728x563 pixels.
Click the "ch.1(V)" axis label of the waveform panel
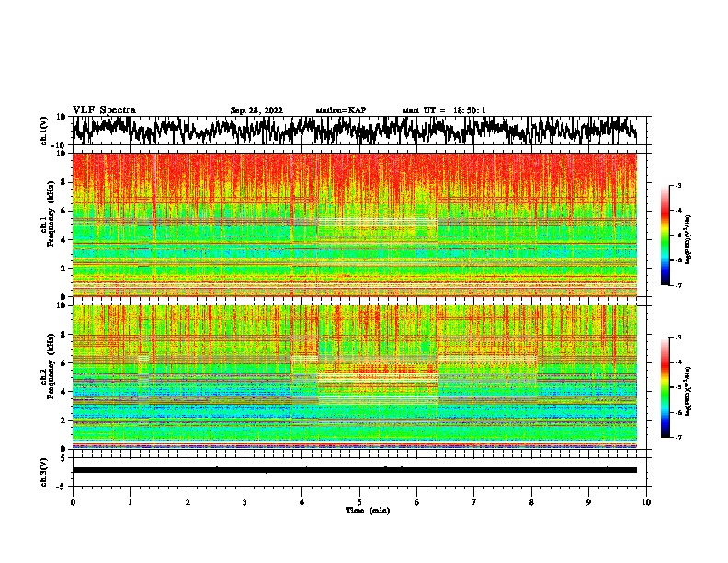44,131
